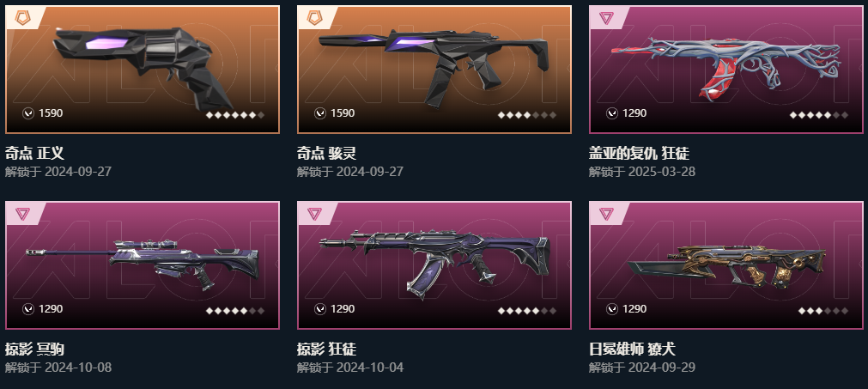Click the VP currency icon on 盖亚的复仇 狂徒
Screen dimensions: 868x389
pyautogui.click(x=611, y=113)
